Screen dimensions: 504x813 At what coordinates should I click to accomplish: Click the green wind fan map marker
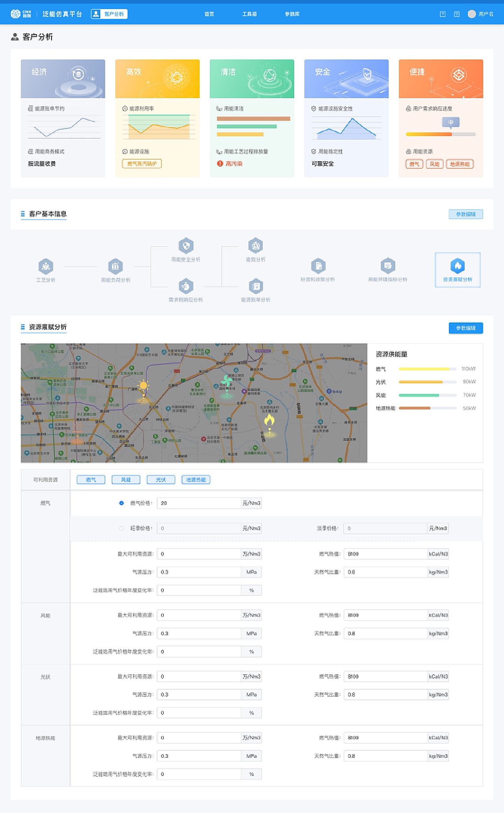227,381
